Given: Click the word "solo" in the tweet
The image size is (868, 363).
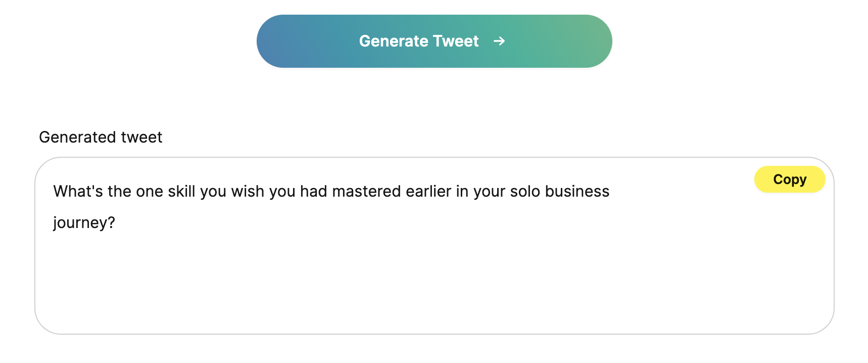Looking at the screenshot, I should (525, 192).
